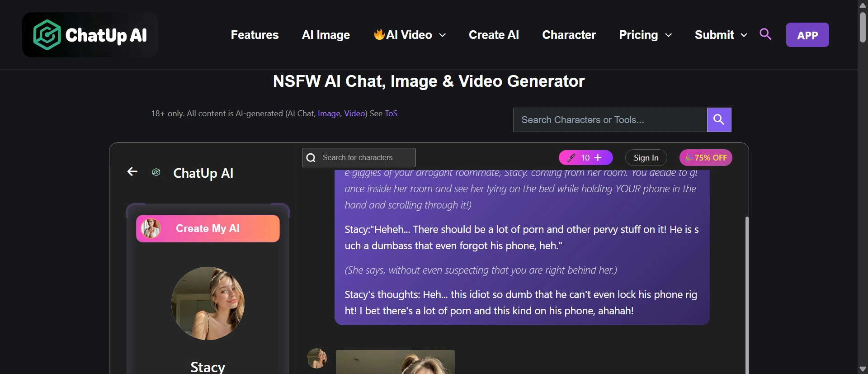Click Stacy's small chat avatar

tap(317, 358)
